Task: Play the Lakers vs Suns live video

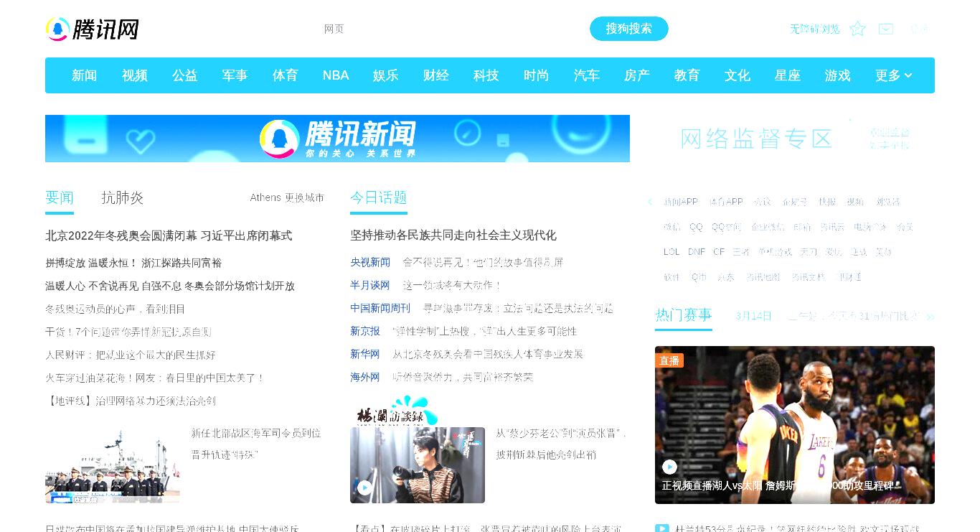Action: pyautogui.click(x=669, y=467)
